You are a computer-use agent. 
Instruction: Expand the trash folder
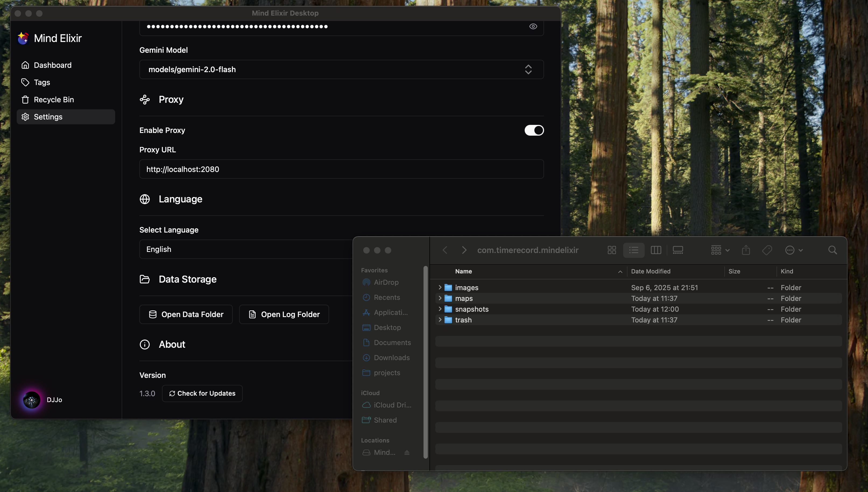pyautogui.click(x=440, y=320)
